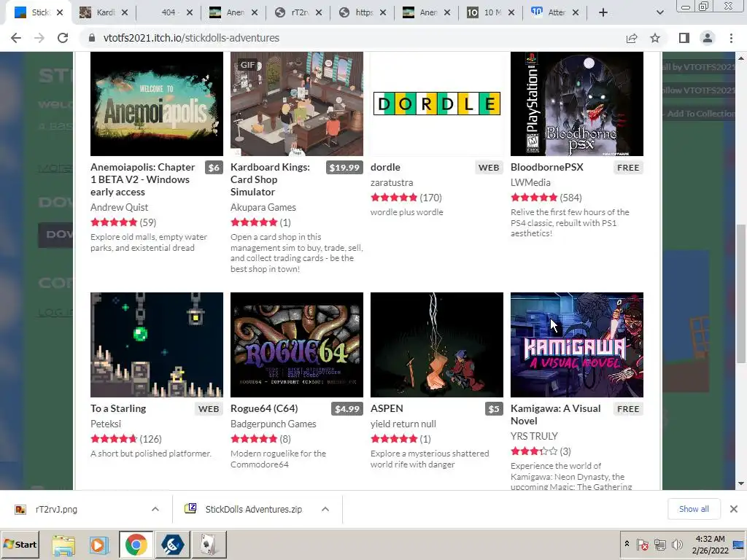Open To a Starling thumbnail
This screenshot has height=560, width=747.
[x=157, y=345]
